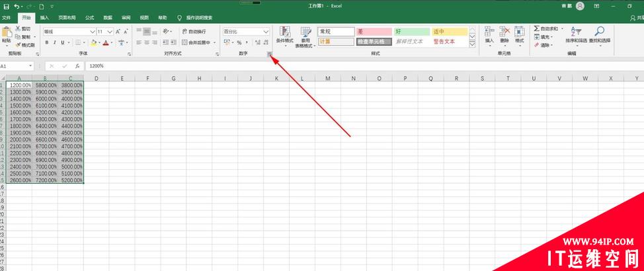Apply the fill color bucket icon
This screenshot has width=644, height=271.
point(93,42)
